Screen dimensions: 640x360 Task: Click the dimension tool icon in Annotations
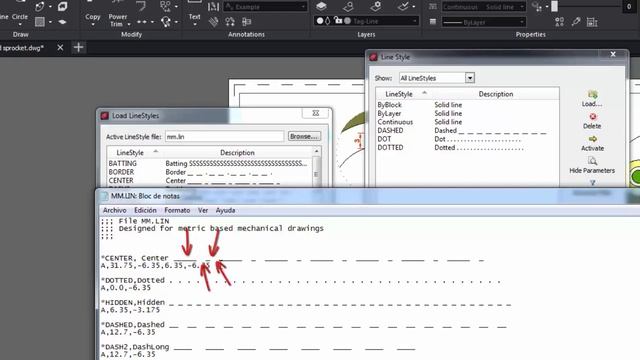[x=213, y=7]
